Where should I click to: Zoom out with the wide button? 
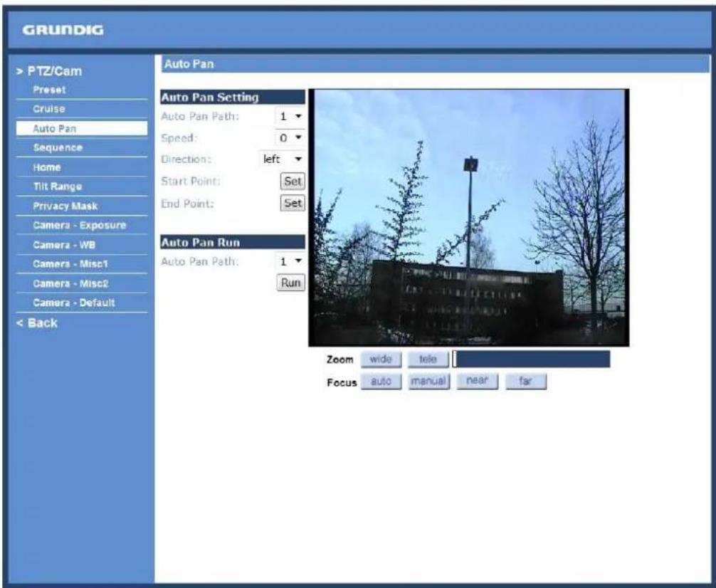click(381, 359)
